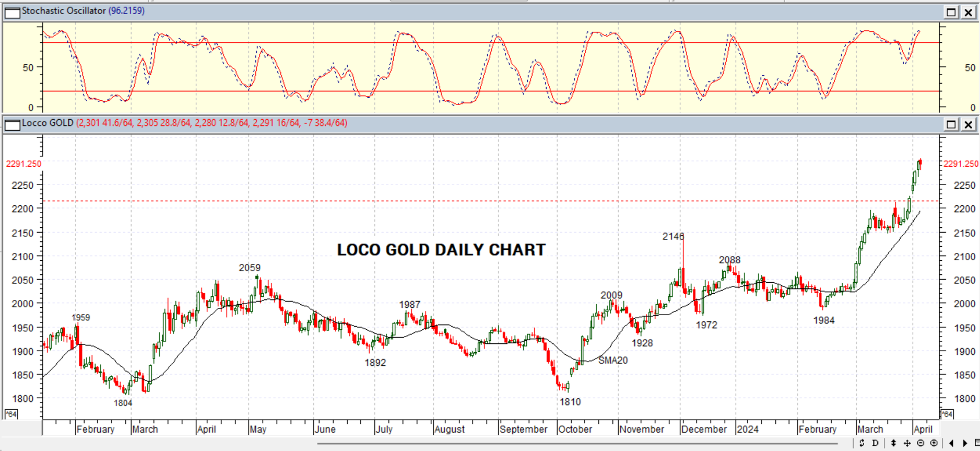The height and width of the screenshot is (451, 980).
Task: Click the '2009' peak price label
Action: (x=611, y=295)
